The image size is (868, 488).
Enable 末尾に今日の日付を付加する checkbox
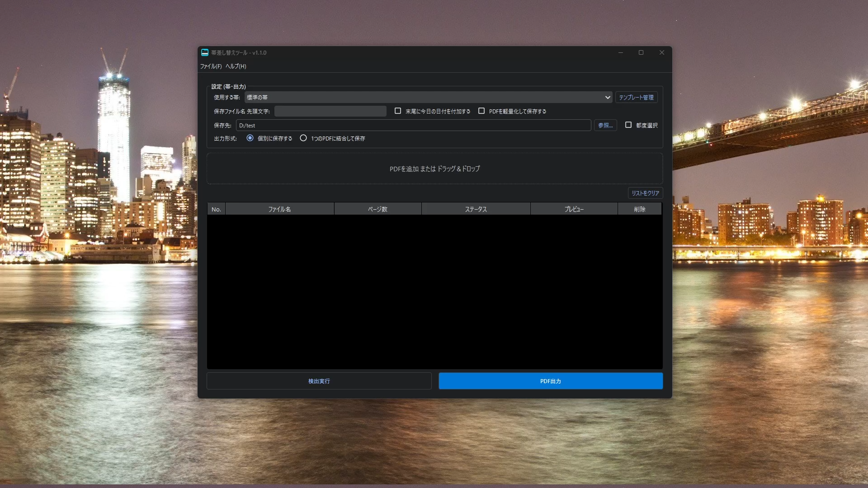[x=398, y=111]
